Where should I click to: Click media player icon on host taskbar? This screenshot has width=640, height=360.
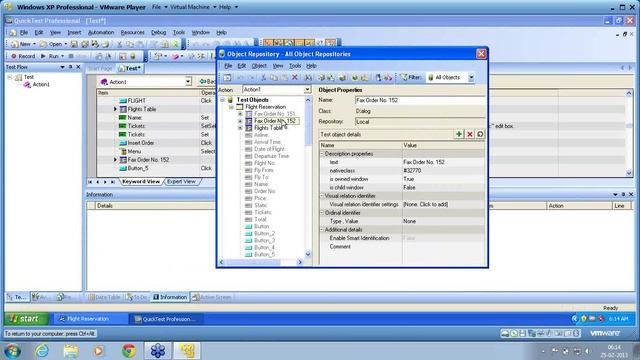(98, 351)
